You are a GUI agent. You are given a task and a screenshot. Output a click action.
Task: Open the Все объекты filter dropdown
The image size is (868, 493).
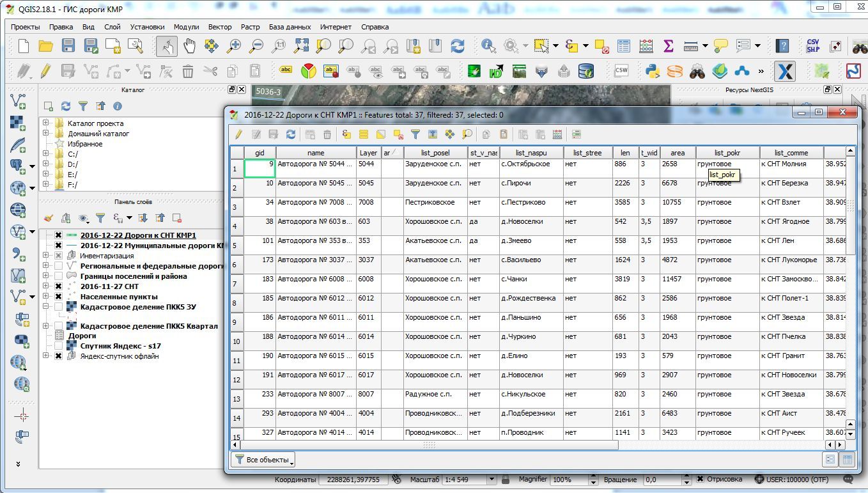click(x=262, y=459)
